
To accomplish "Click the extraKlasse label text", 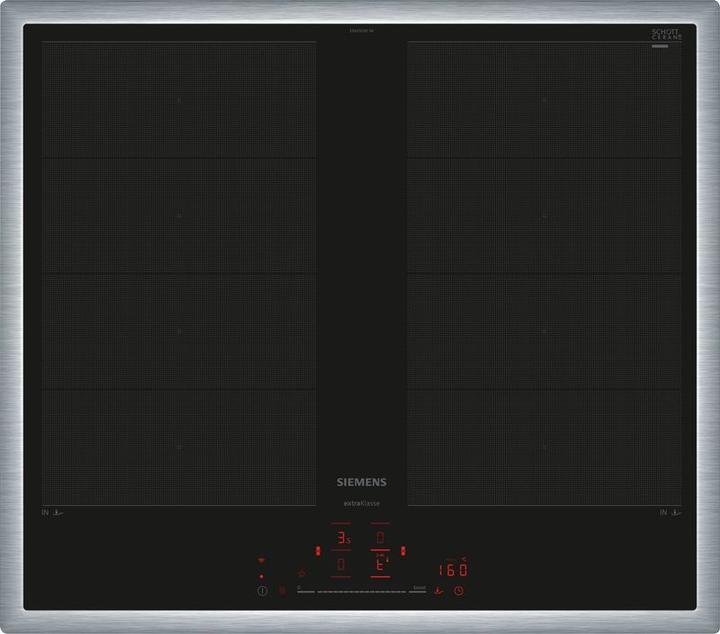I will (x=361, y=503).
